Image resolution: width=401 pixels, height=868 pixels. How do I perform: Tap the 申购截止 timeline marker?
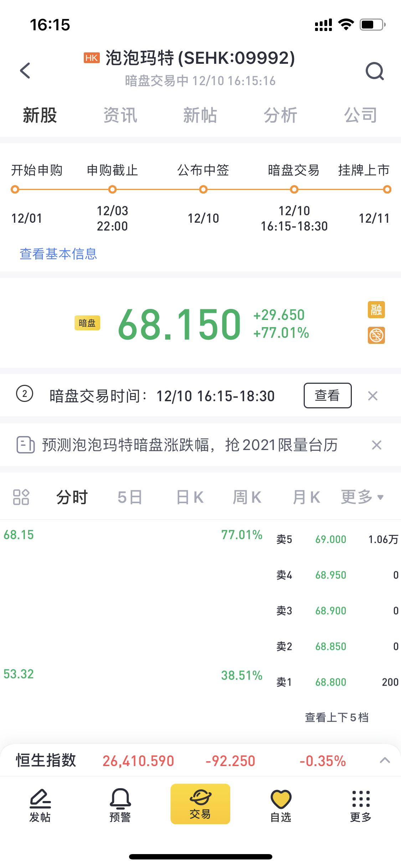point(112,189)
